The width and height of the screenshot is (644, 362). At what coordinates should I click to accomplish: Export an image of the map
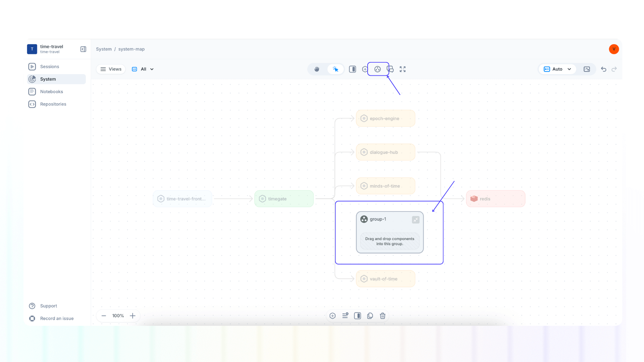pos(587,69)
